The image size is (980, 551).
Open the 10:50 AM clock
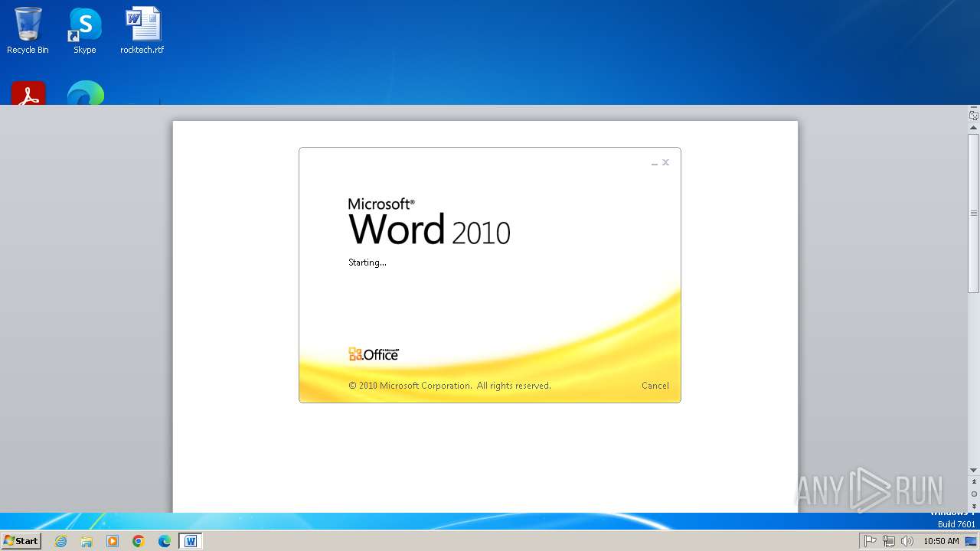pos(941,541)
